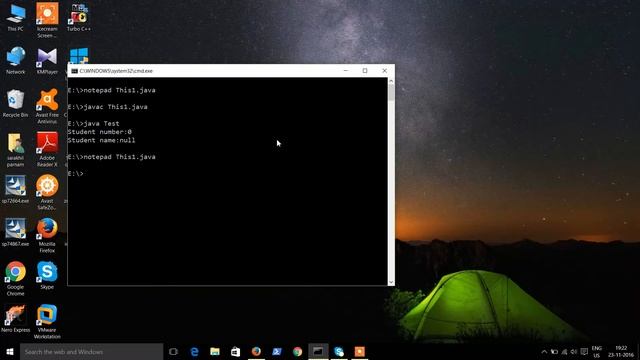The width and height of the screenshot is (640, 360).
Task: Launch VMware Workstation desktop shortcut
Action: coord(47,322)
